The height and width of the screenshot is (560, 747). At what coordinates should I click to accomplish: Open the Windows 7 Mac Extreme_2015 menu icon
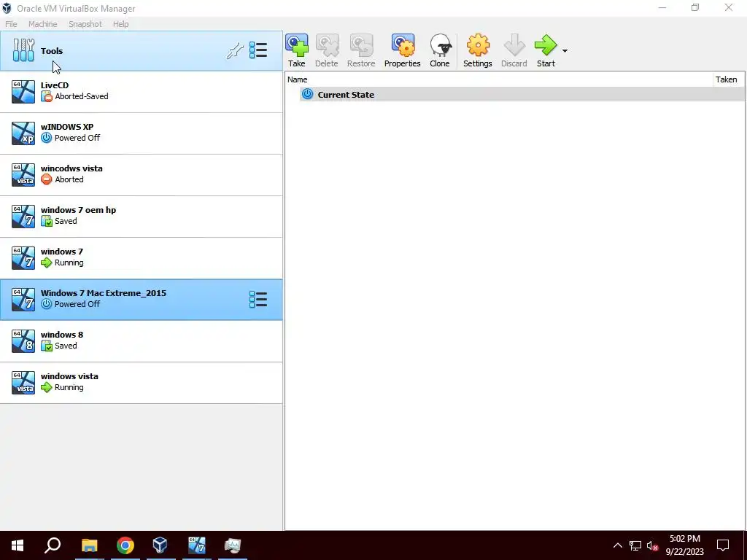coord(258,300)
